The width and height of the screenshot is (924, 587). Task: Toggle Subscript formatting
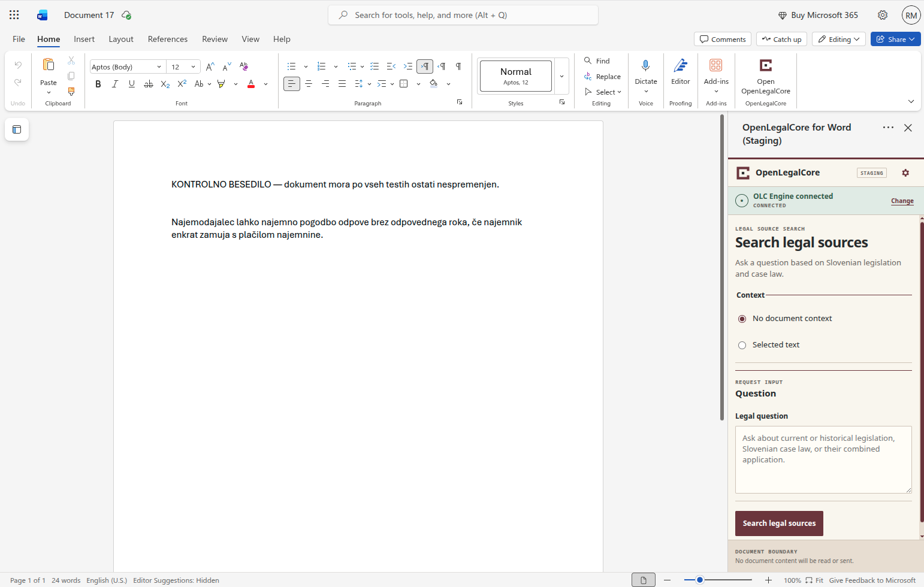point(165,84)
